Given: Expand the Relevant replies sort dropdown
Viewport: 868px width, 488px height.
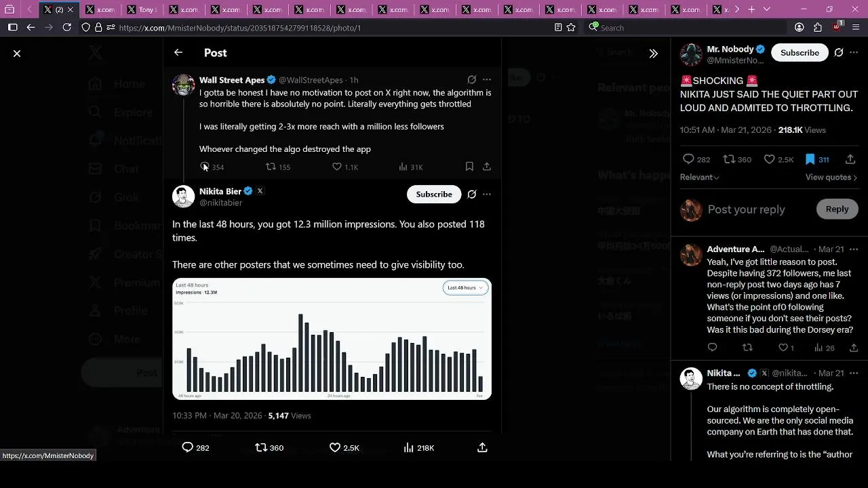Looking at the screenshot, I should pos(699,177).
